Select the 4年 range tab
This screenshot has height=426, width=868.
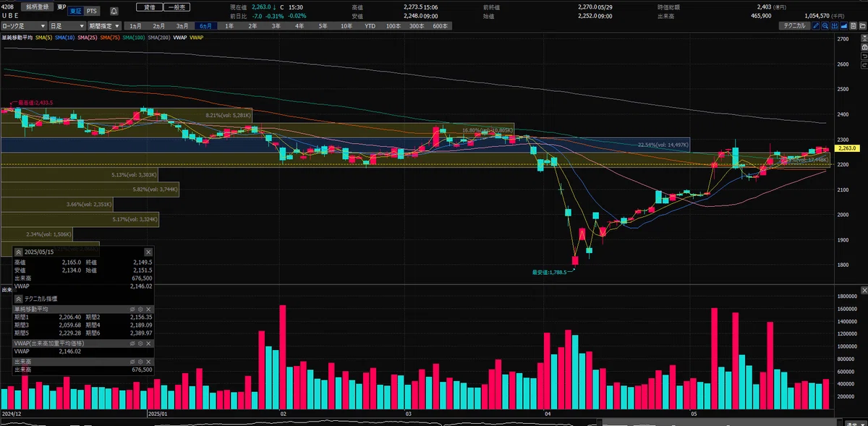point(299,26)
